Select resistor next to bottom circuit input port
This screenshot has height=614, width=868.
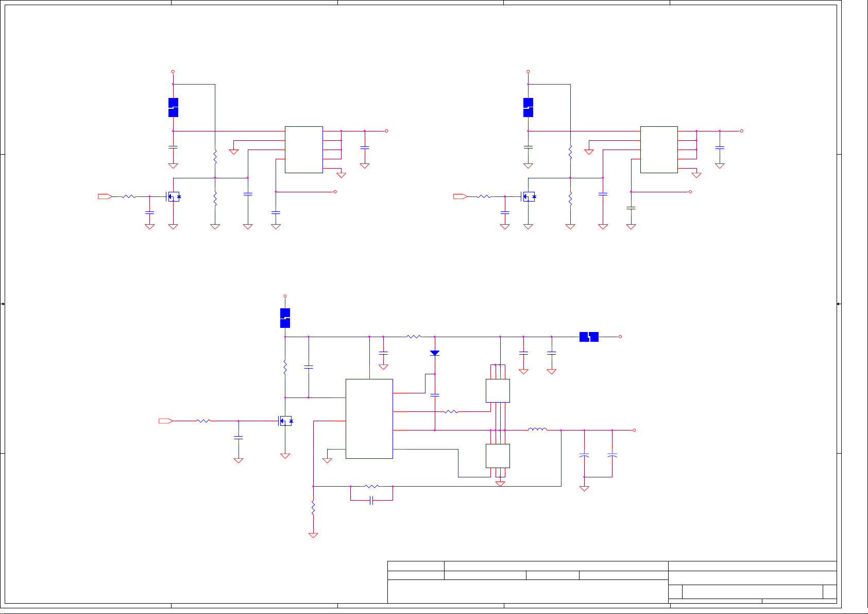203,421
